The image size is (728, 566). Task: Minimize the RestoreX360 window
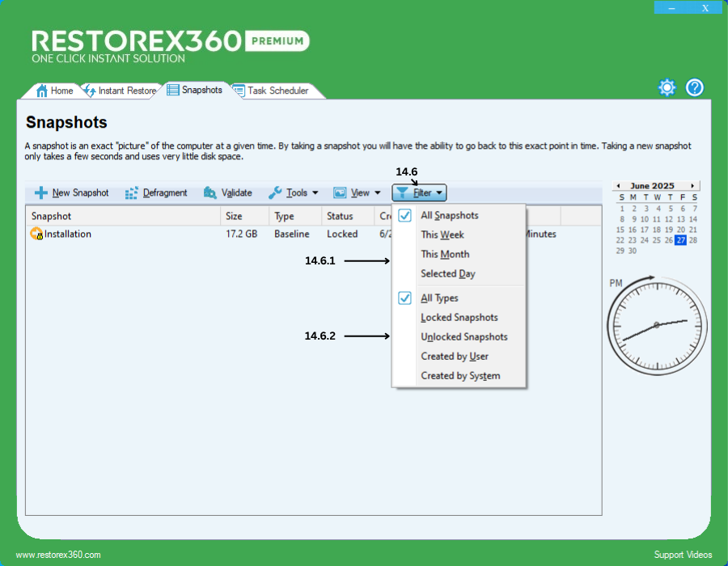[x=672, y=8]
